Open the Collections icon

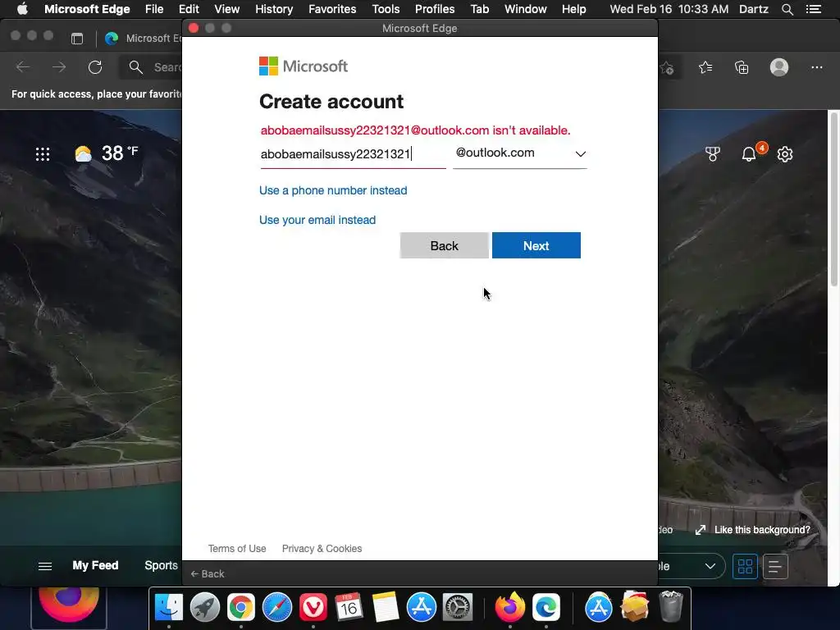[x=742, y=67]
